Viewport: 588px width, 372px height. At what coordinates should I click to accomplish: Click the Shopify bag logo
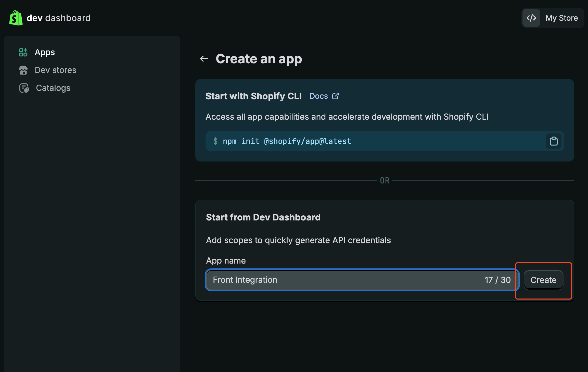[16, 18]
